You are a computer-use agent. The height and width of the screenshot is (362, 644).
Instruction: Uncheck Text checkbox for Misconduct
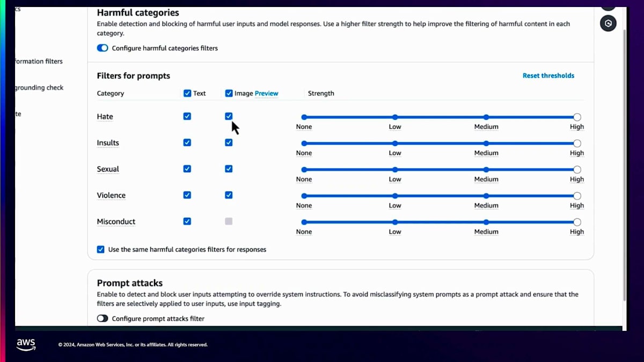pyautogui.click(x=187, y=221)
